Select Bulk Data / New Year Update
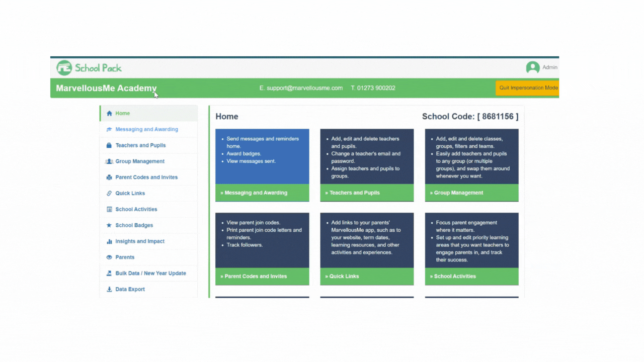 click(x=150, y=274)
